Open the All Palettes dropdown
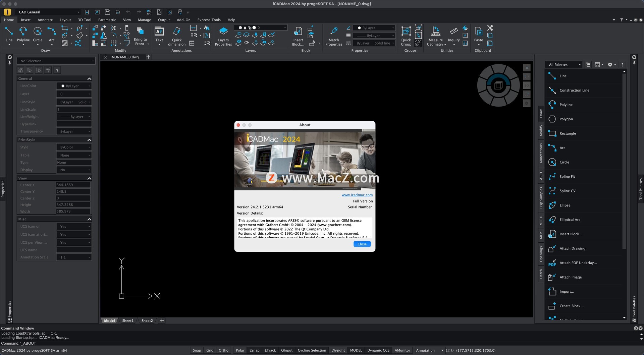Image resolution: width=644 pixels, height=355 pixels. click(x=564, y=65)
